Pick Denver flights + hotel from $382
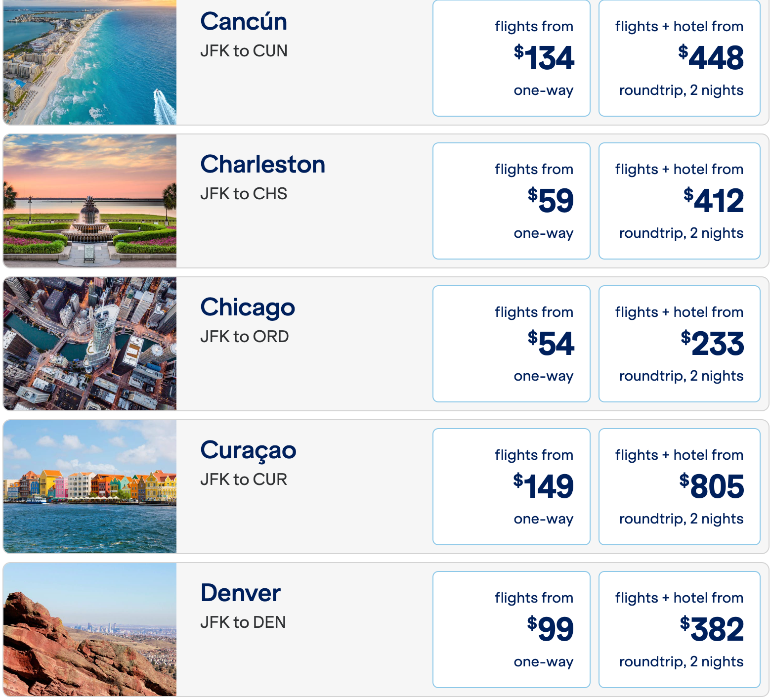The height and width of the screenshot is (700, 771). click(x=679, y=629)
